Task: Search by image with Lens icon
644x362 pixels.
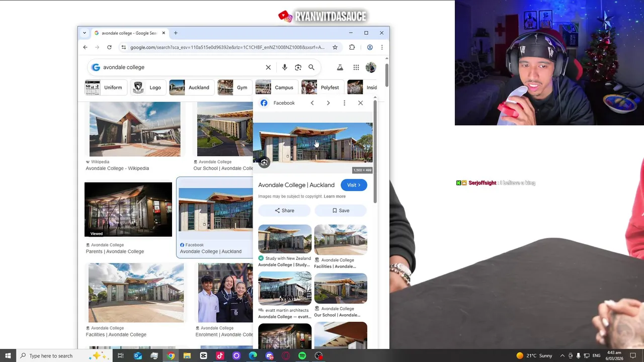Action: (x=298, y=67)
